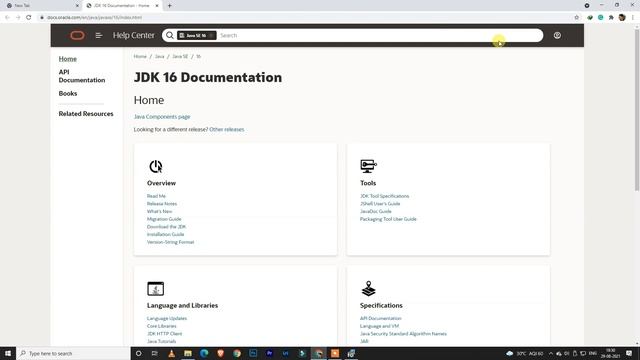Open the Read Me link

[156, 196]
